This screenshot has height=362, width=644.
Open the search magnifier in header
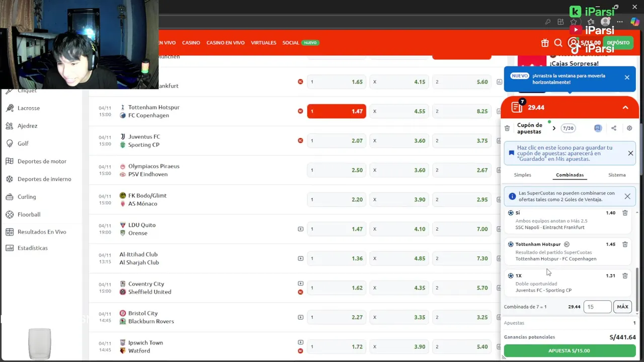click(558, 43)
